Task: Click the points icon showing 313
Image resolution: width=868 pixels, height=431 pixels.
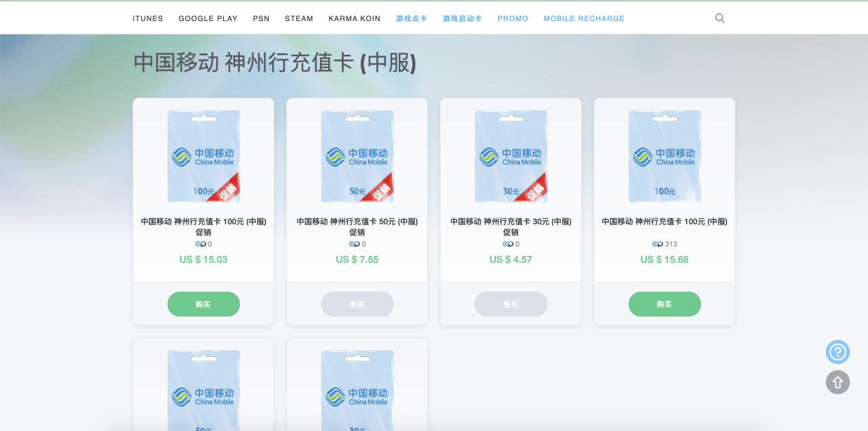Action: pos(657,244)
